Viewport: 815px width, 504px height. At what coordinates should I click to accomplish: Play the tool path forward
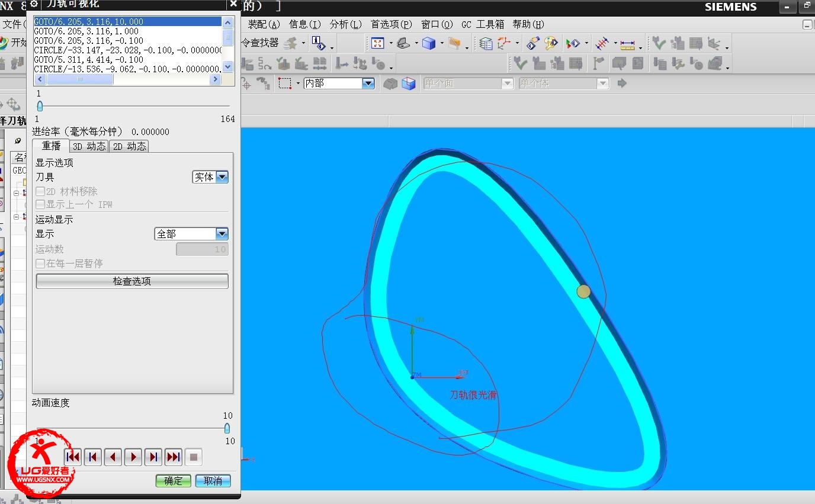coord(133,457)
